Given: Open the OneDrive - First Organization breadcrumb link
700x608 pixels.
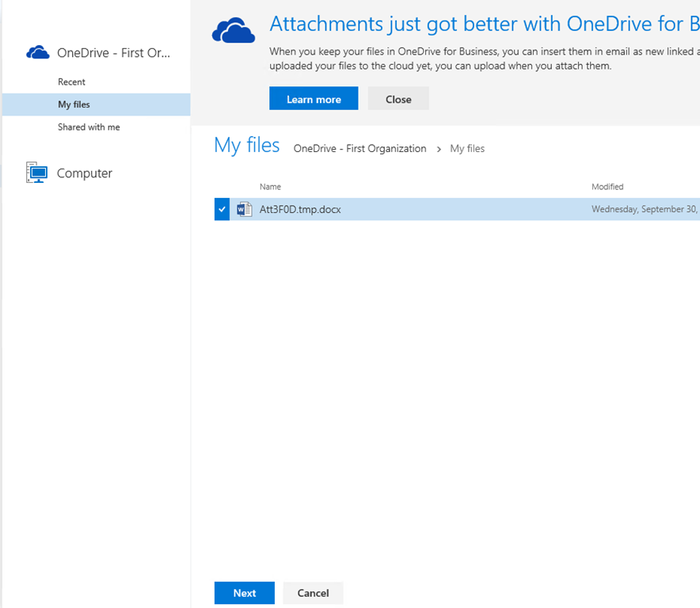Looking at the screenshot, I should coord(360,148).
